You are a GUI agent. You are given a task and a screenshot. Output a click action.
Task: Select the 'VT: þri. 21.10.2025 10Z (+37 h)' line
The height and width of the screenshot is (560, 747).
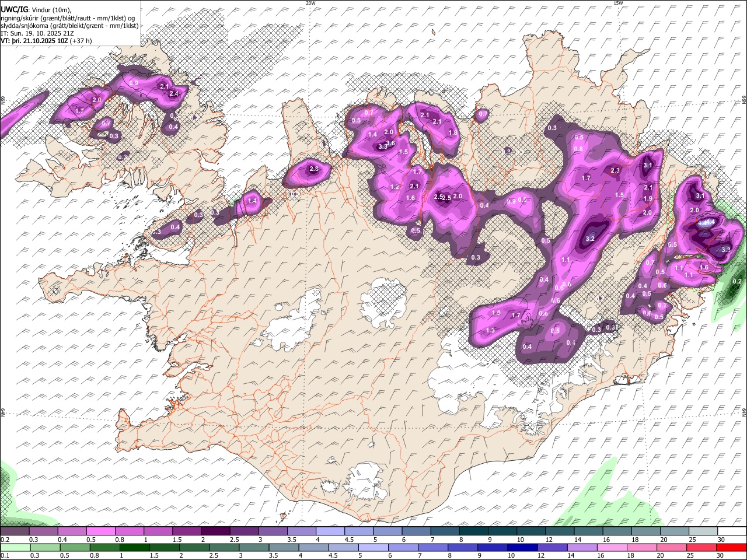pyautogui.click(x=46, y=41)
